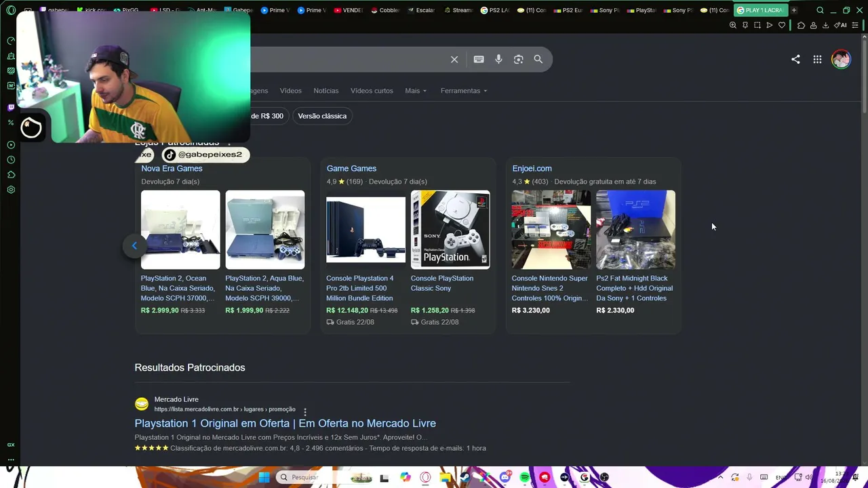Switch to the VENDE YouTube tab
This screenshot has width=868, height=488.
[349, 10]
